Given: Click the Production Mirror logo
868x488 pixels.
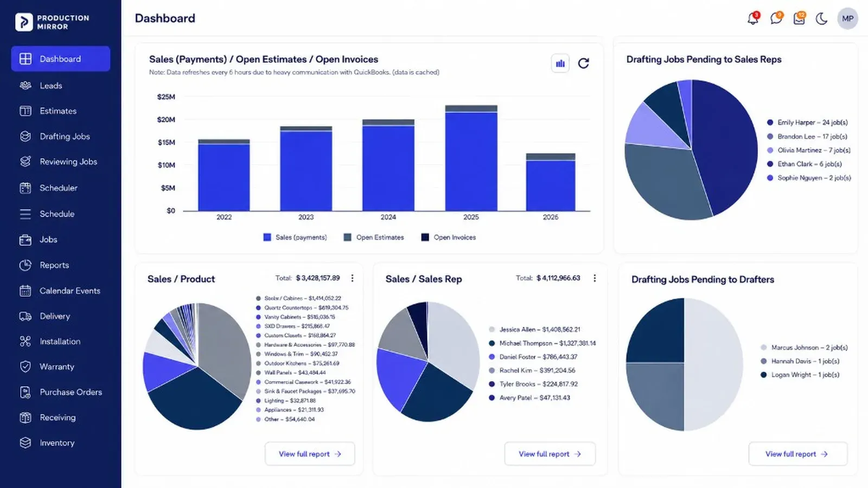Looking at the screenshot, I should (52, 22).
